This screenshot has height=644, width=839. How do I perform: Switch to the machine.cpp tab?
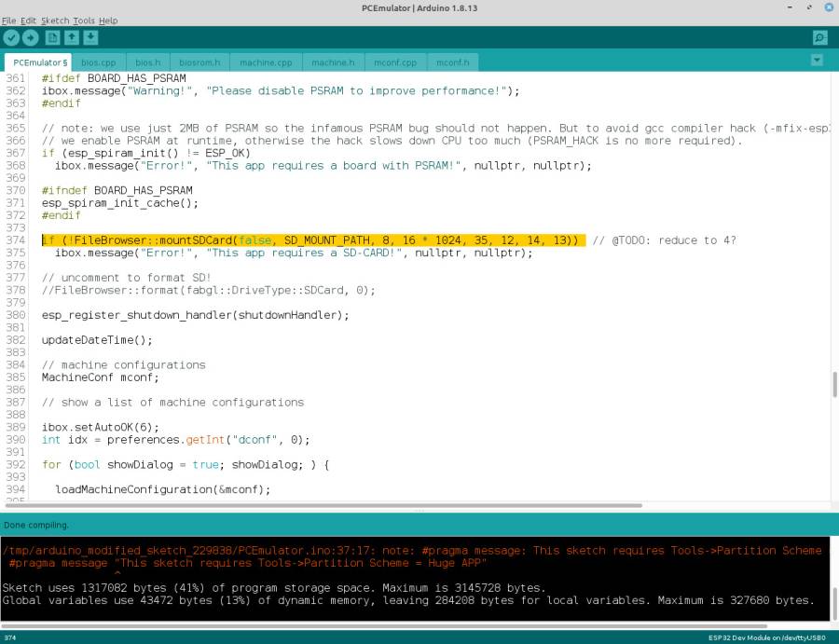[266, 62]
